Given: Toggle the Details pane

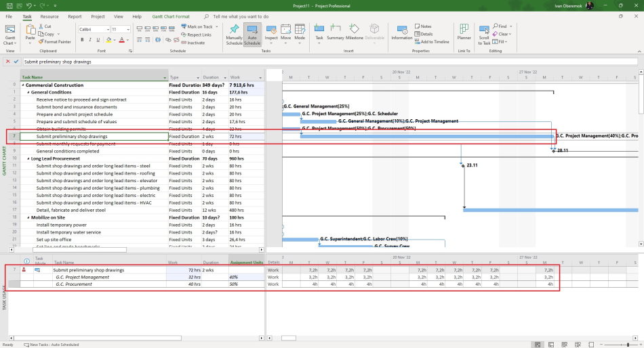Looking at the screenshot, I should pyautogui.click(x=422, y=34).
